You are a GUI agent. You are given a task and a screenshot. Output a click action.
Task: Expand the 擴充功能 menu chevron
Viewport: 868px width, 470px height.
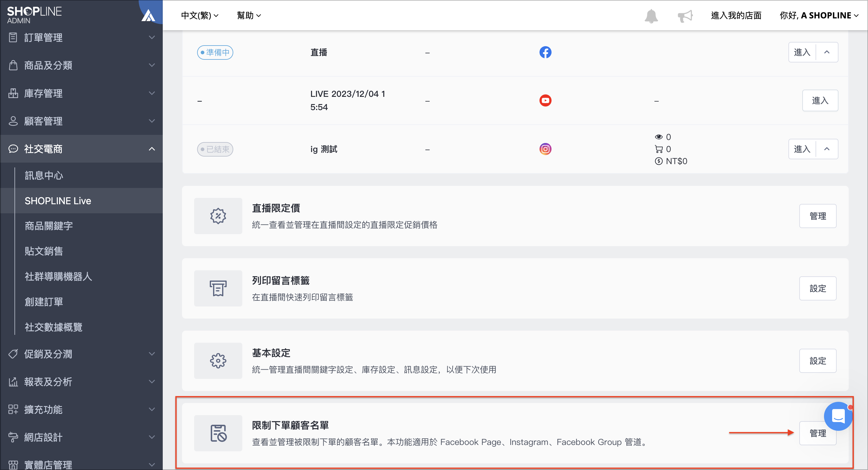(x=152, y=409)
